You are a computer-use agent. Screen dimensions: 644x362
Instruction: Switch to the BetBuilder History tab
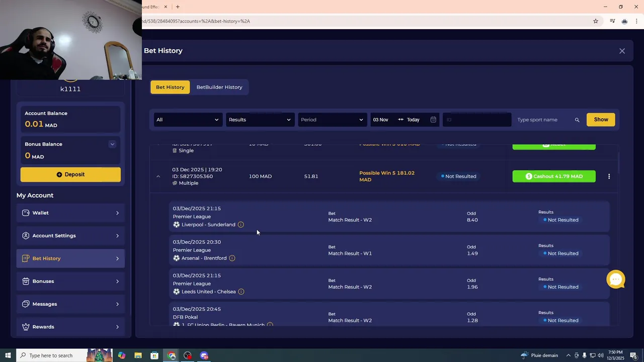(219, 87)
